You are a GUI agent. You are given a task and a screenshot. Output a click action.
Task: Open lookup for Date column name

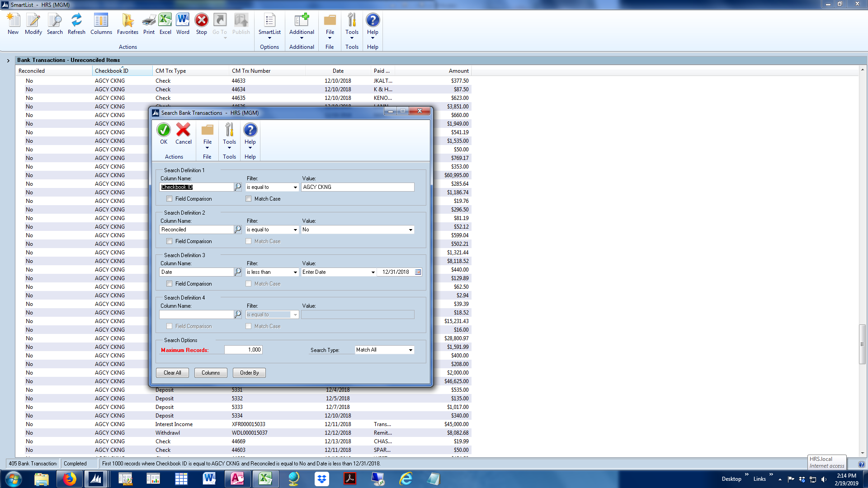point(238,272)
